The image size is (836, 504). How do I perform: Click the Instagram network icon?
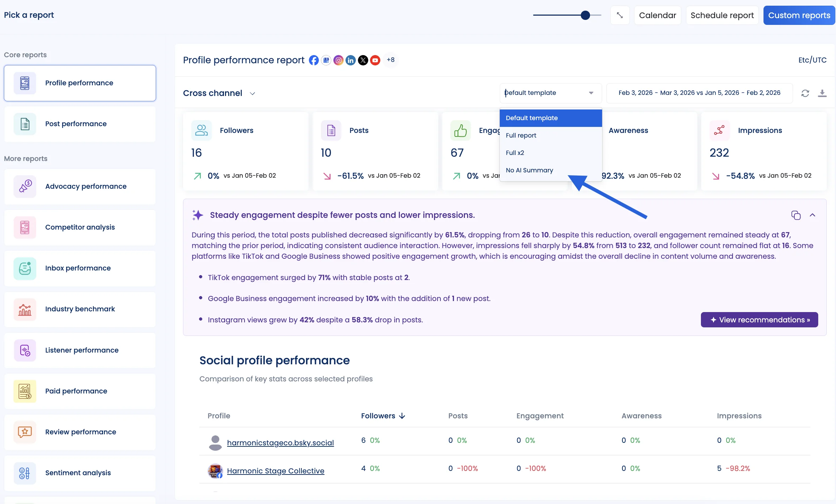point(338,60)
